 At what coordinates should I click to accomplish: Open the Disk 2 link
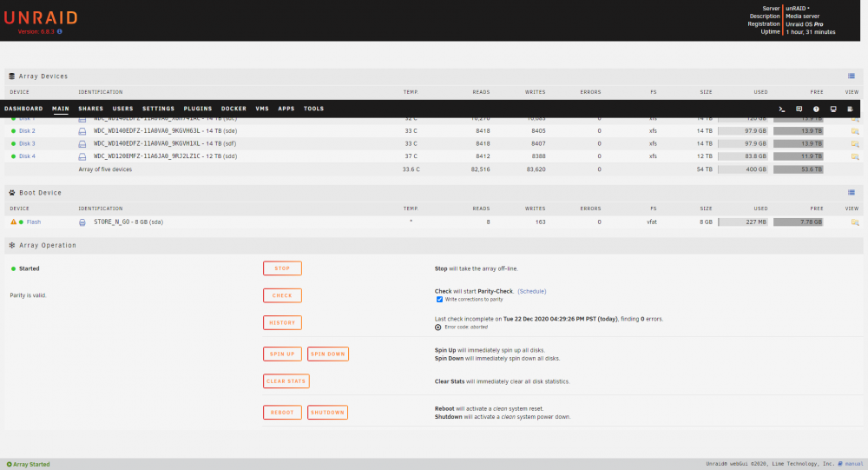27,131
